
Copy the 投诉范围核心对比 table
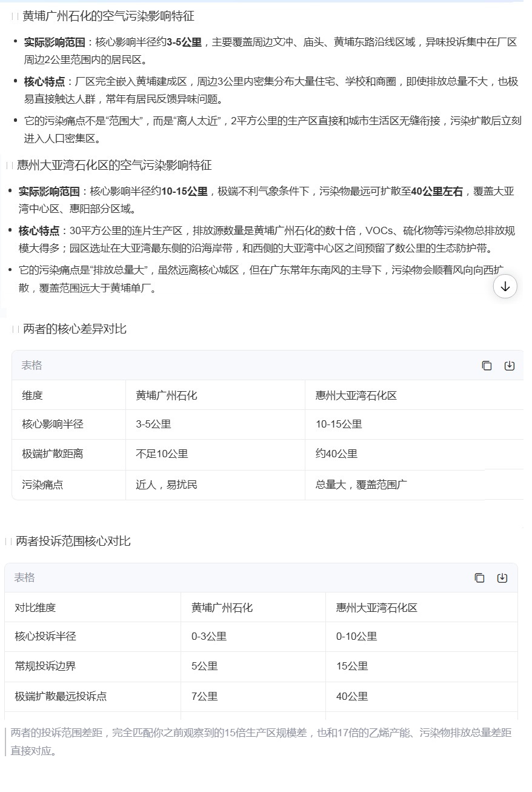(479, 578)
